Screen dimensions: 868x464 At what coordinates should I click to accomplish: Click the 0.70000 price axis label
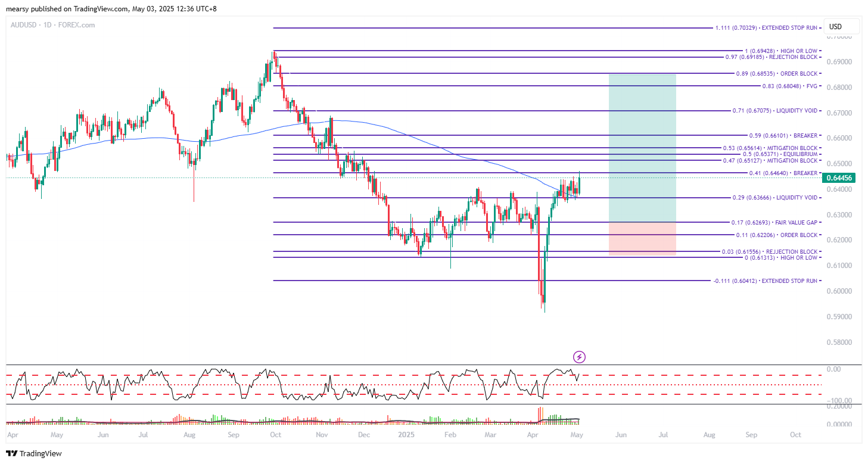[x=838, y=36]
